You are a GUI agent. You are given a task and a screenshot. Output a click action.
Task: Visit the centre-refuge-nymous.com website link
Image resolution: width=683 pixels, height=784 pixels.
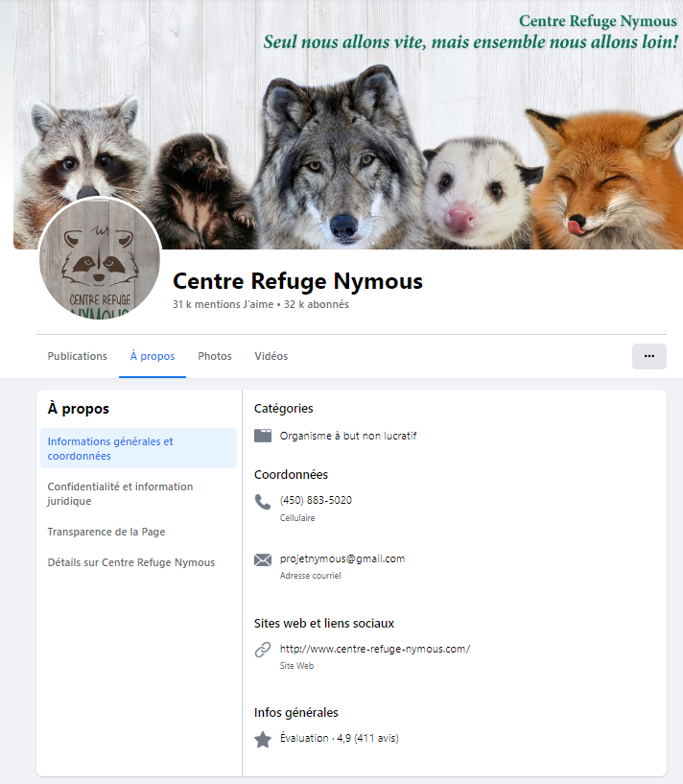(375, 649)
